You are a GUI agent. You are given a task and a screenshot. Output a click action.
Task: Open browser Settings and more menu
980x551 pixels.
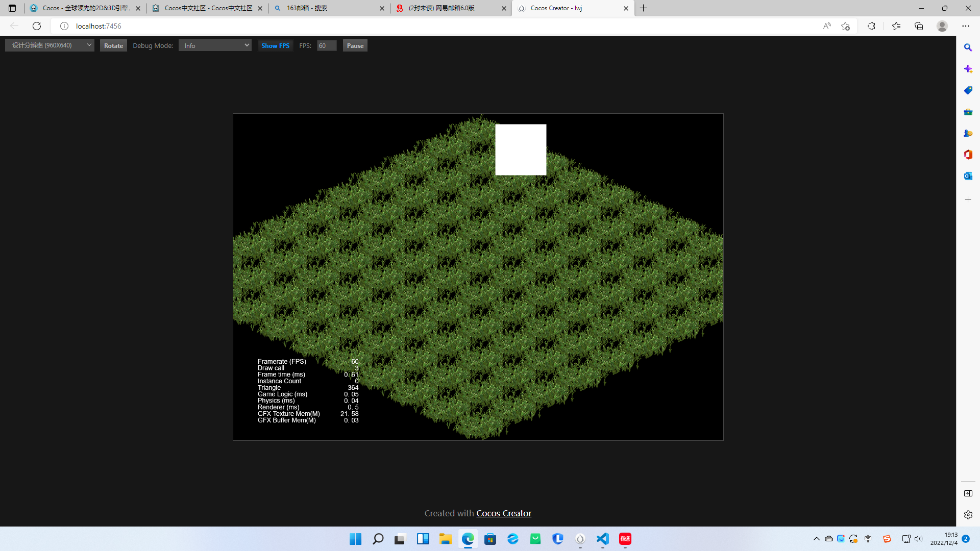tap(965, 26)
